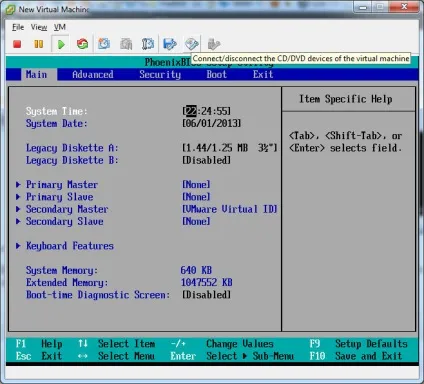Expand the Secondary Slave submenu arrow
Viewport: 424px width, 384px height.
(x=18, y=221)
